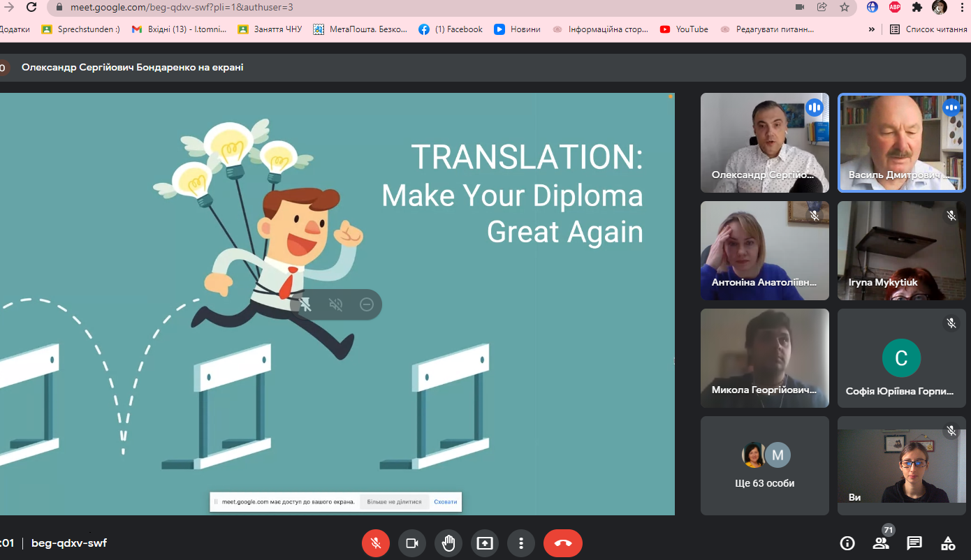Open the Activities panel
971x560 pixels.
pyautogui.click(x=948, y=543)
